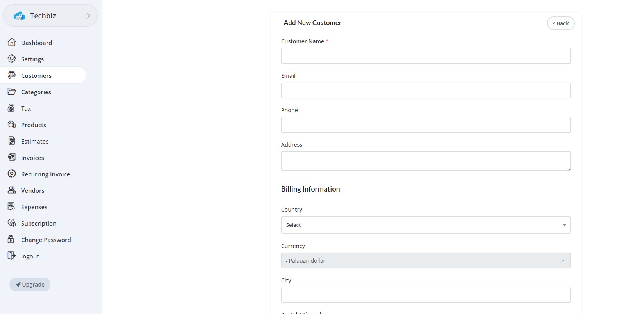644x314 pixels.
Task: Click the Tax money bag icon
Action: point(11,108)
